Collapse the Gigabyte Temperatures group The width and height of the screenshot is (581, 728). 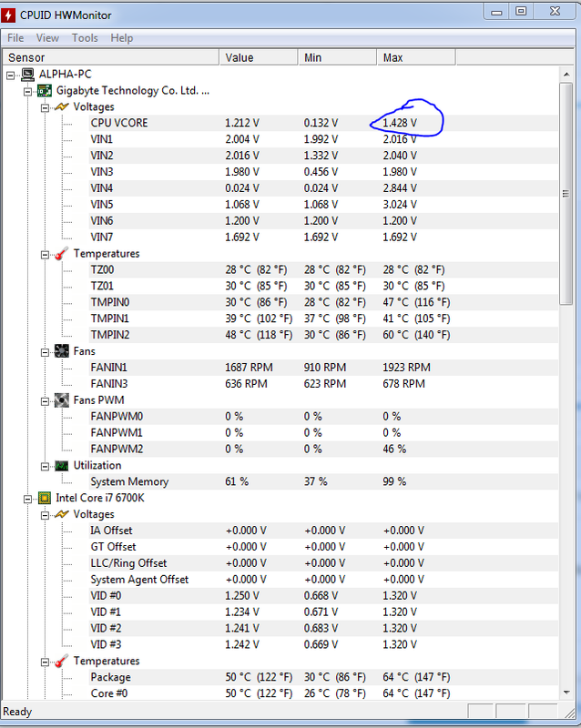point(46,255)
